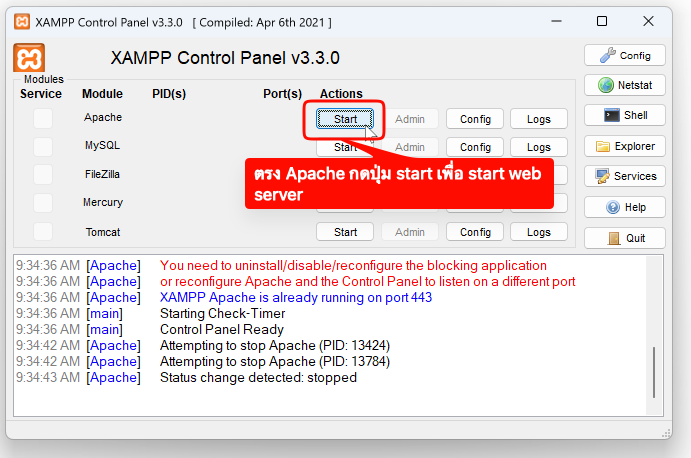Toggle the Tomcat service checkbox
Viewport: 691px width, 458px height.
pyautogui.click(x=43, y=232)
